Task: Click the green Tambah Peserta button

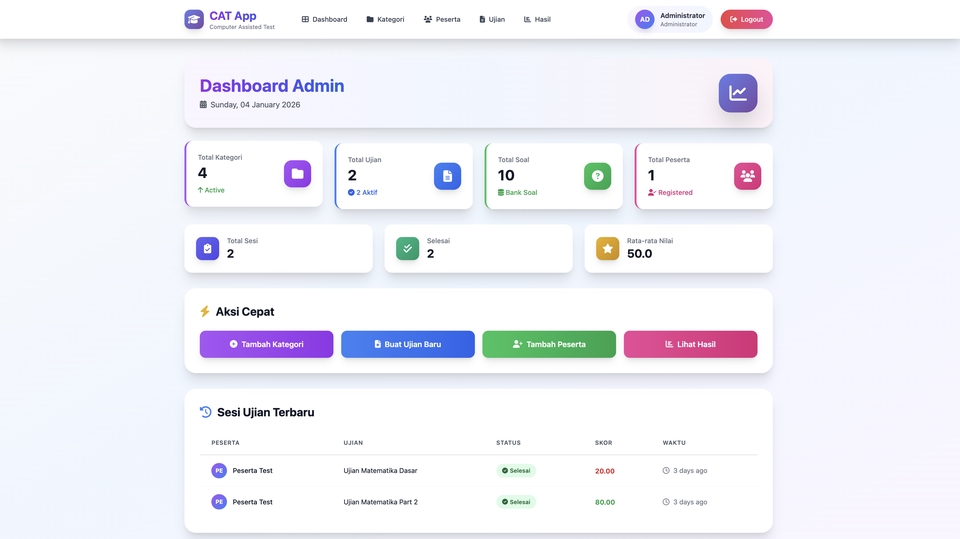Action: (x=549, y=344)
